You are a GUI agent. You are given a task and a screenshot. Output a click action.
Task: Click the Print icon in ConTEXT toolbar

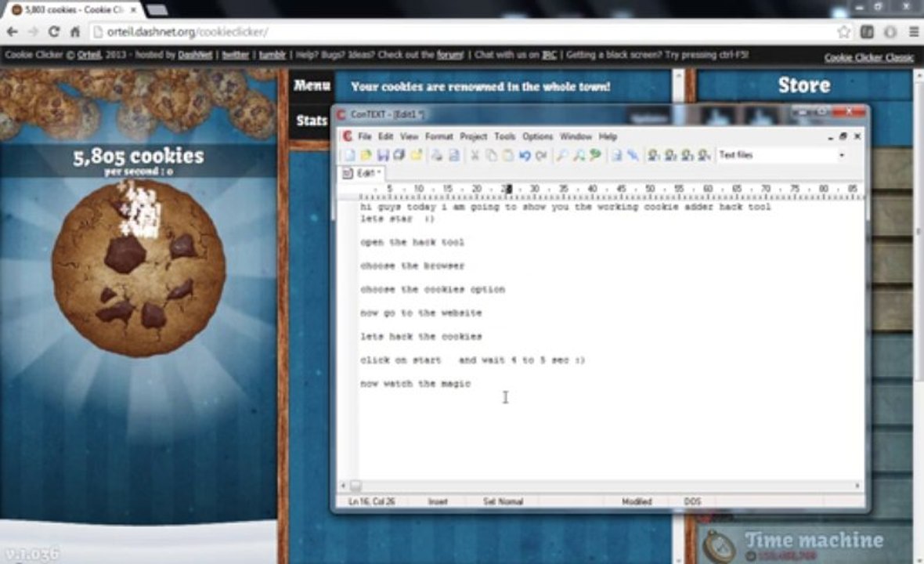tap(437, 155)
